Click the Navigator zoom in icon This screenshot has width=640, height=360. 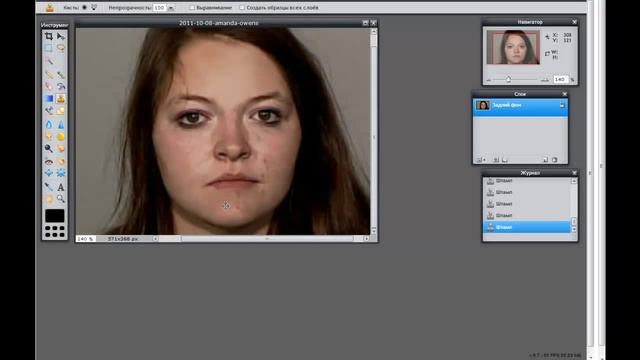[x=544, y=80]
